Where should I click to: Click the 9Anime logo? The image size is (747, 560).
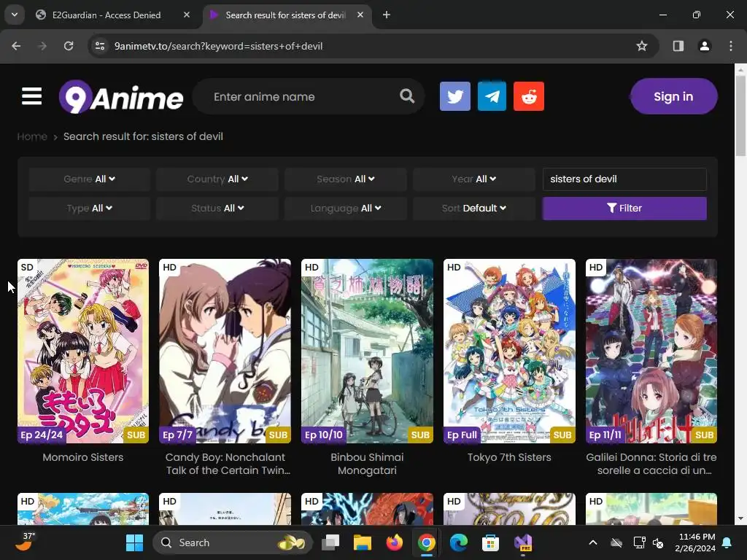click(121, 97)
